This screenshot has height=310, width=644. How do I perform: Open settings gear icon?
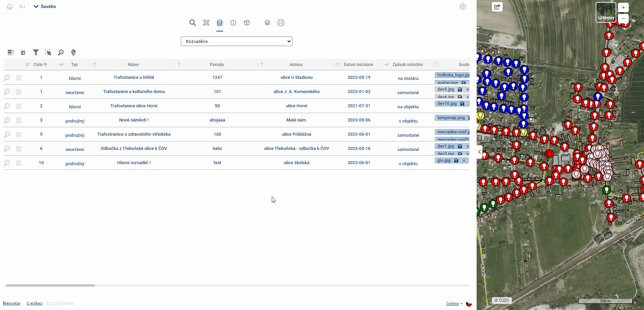[x=463, y=6]
